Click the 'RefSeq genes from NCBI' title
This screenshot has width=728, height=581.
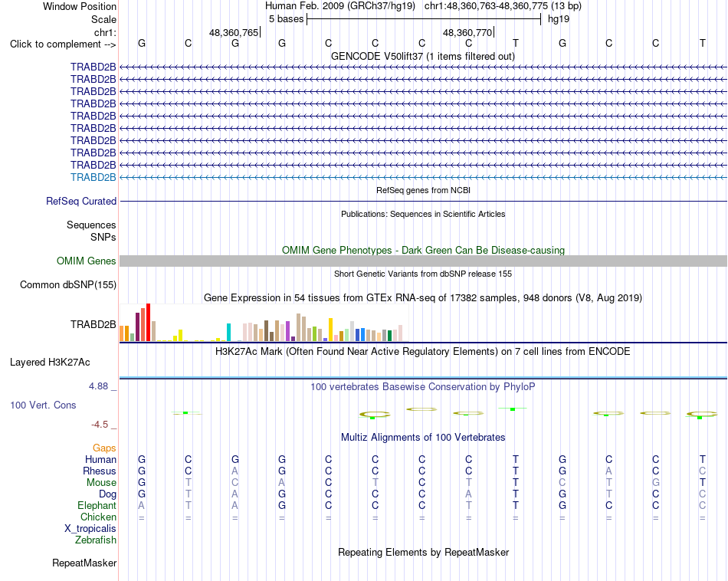pos(424,190)
